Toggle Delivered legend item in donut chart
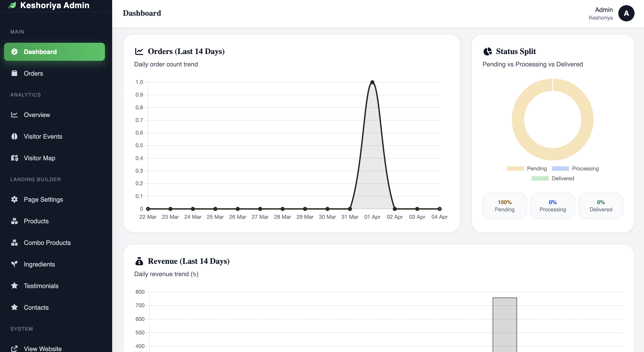Viewport: 644px width, 352px height. click(x=553, y=178)
